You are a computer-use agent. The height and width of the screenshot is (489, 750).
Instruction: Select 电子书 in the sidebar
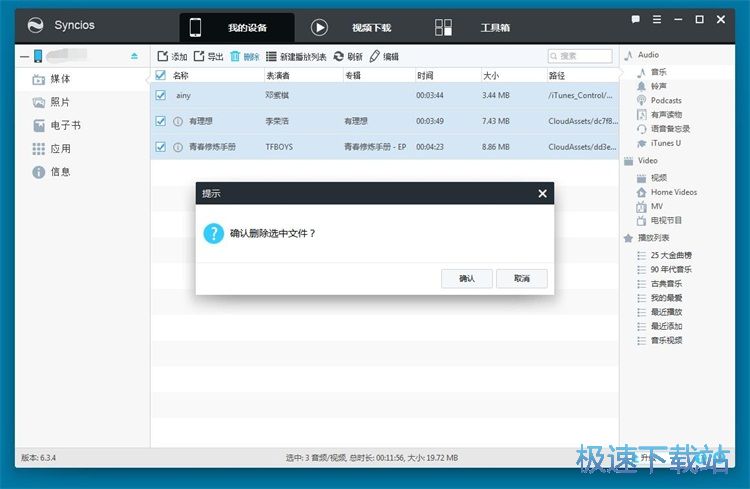tap(57, 125)
